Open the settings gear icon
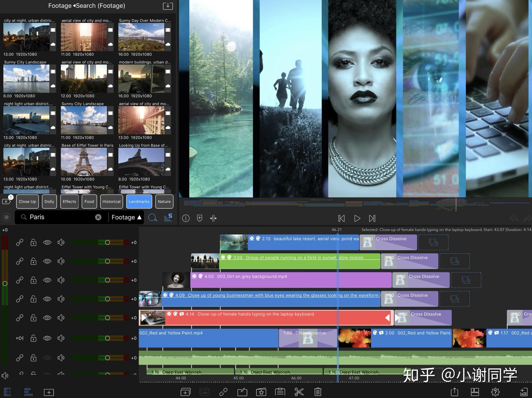The image size is (532, 398). pos(495,392)
